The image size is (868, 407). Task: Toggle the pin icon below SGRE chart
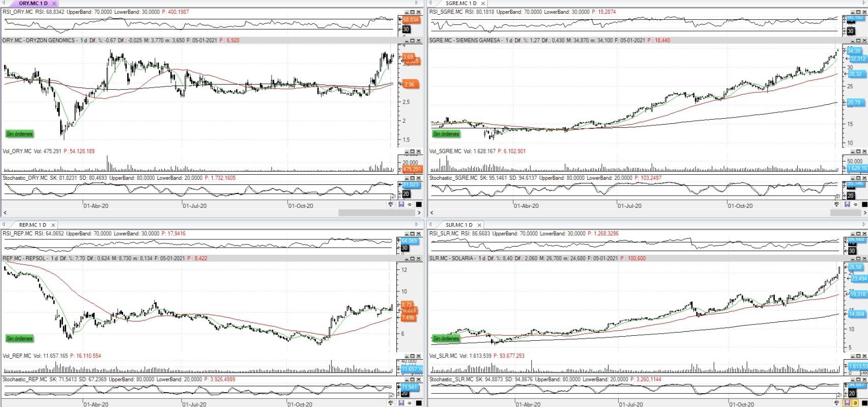tap(855, 204)
